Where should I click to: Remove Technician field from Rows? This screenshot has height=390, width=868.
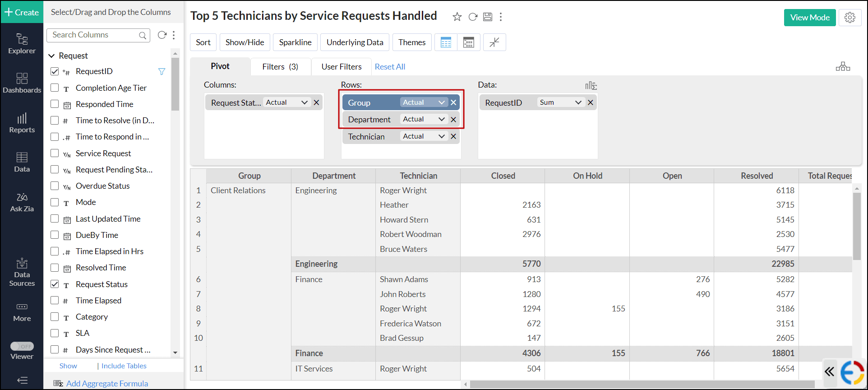(x=453, y=136)
